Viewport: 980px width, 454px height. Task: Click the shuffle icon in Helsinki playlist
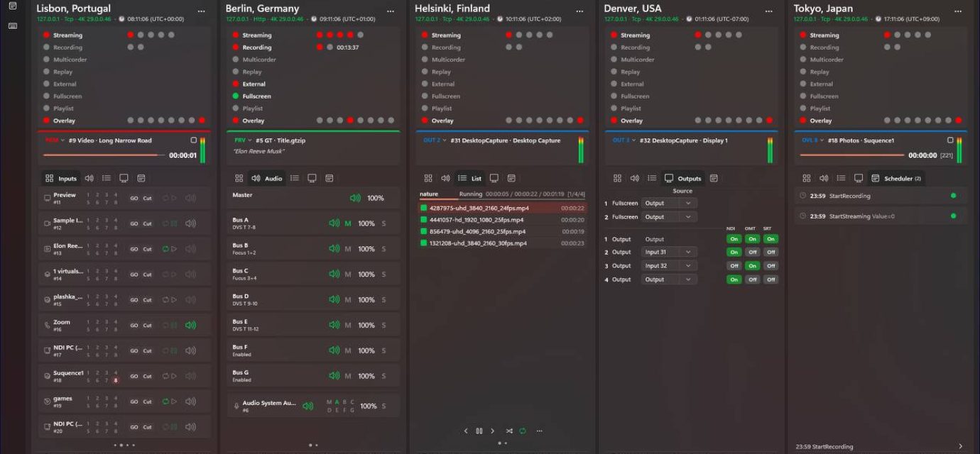pos(508,431)
